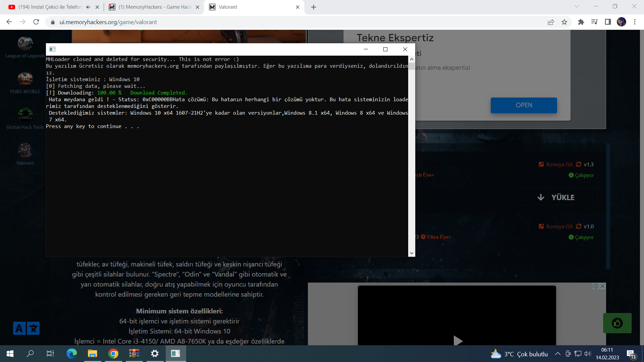Switch to MemoryHackers Game Hack tab
This screenshot has height=362, width=644.
pyautogui.click(x=155, y=7)
